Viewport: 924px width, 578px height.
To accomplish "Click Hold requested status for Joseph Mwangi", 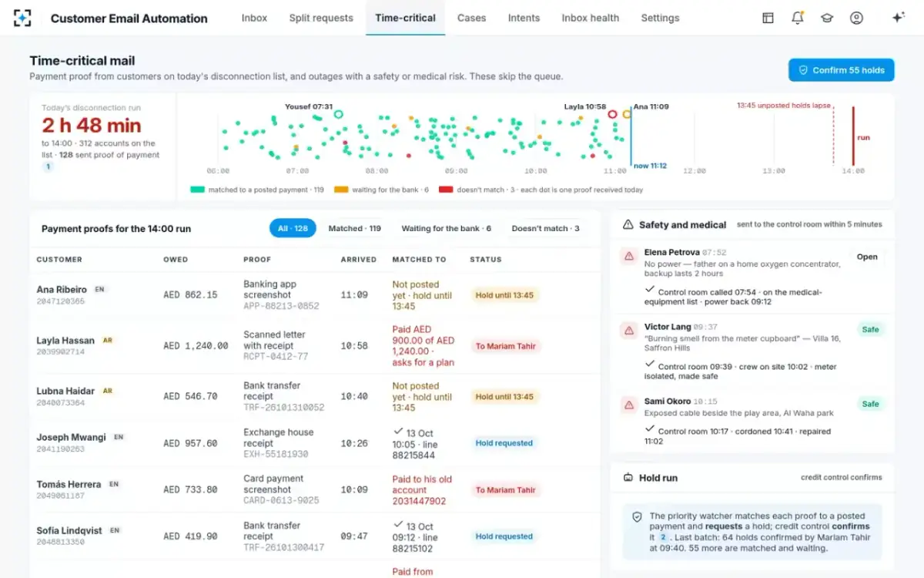I will [504, 443].
